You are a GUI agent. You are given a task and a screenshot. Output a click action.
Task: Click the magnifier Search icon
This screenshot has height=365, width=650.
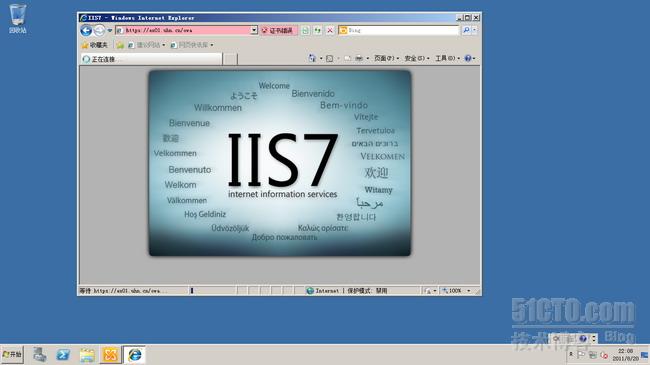[x=466, y=30]
